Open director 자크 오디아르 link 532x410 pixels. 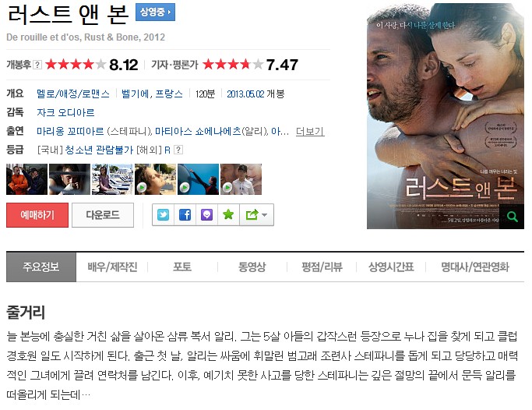tap(65, 112)
